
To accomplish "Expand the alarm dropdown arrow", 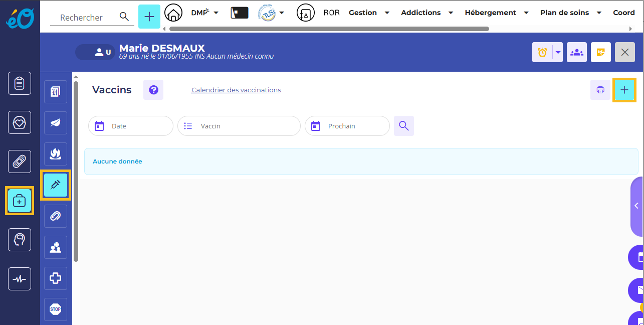I will click(558, 52).
